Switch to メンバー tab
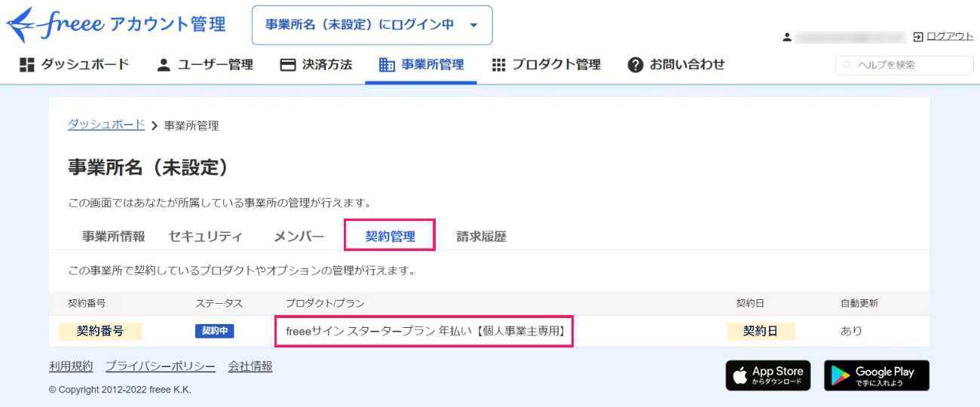 299,236
